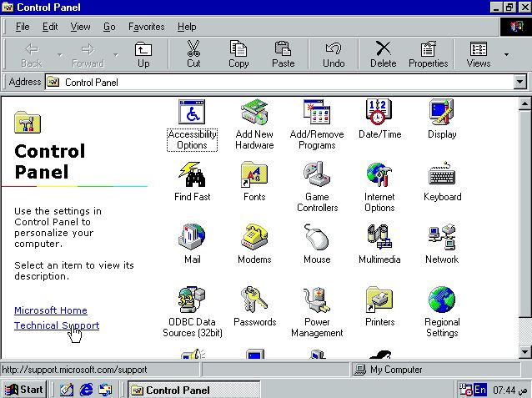Image resolution: width=532 pixels, height=398 pixels.
Task: Open the Display settings icon
Action: (442, 113)
